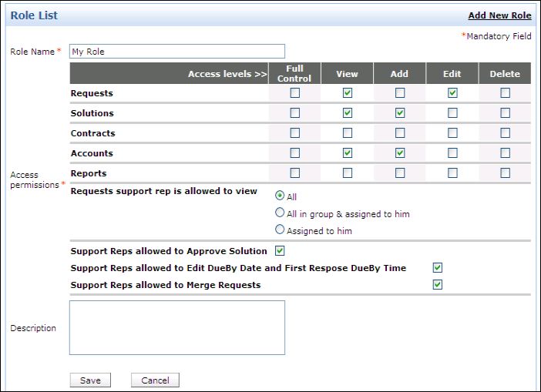Check Delete permission for Reports

point(505,173)
